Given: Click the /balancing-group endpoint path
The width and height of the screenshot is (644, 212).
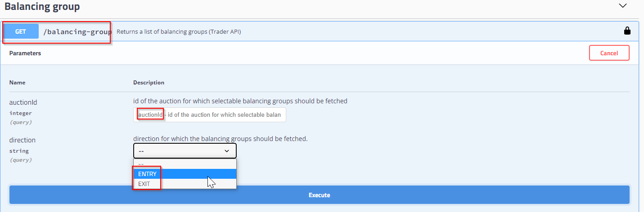Looking at the screenshot, I should coord(77,32).
